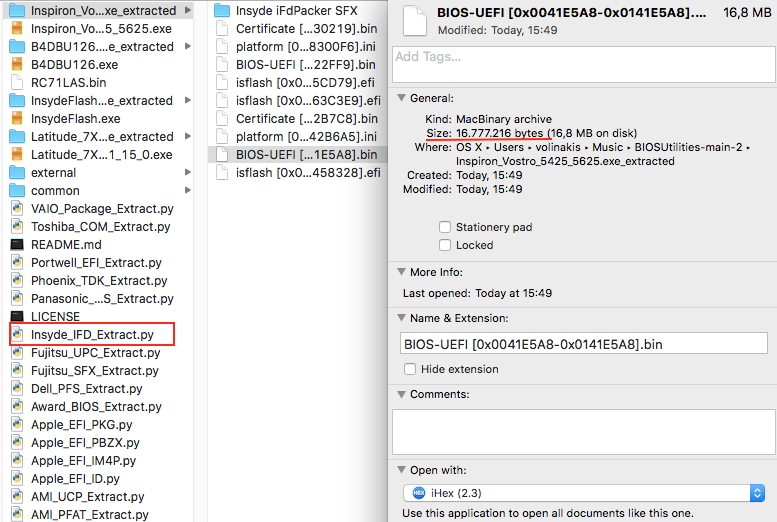
Task: Click the RC71LAS.bin document icon
Action: click(17, 82)
